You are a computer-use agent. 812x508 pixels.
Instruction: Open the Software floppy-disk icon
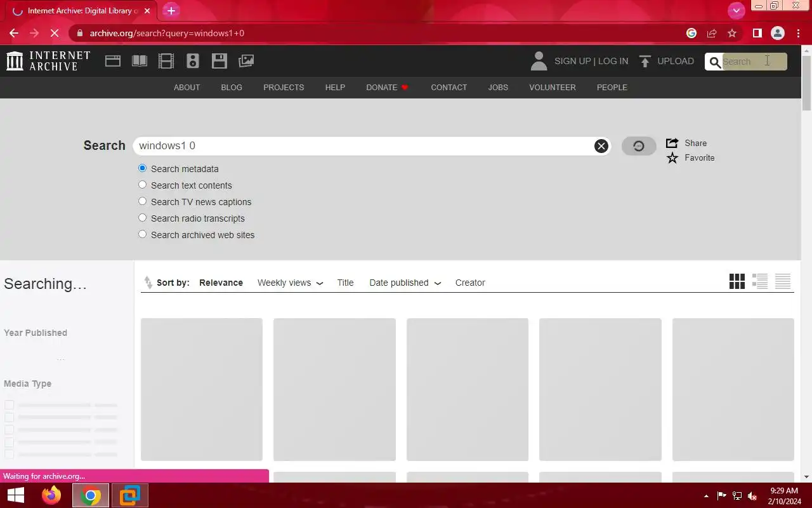coord(219,61)
